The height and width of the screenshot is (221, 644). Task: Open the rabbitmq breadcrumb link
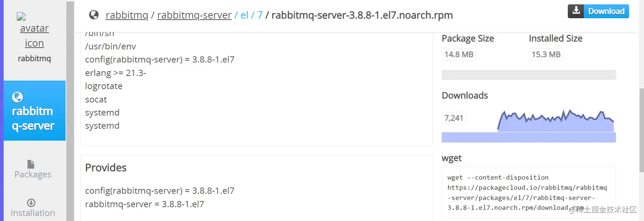click(x=126, y=15)
